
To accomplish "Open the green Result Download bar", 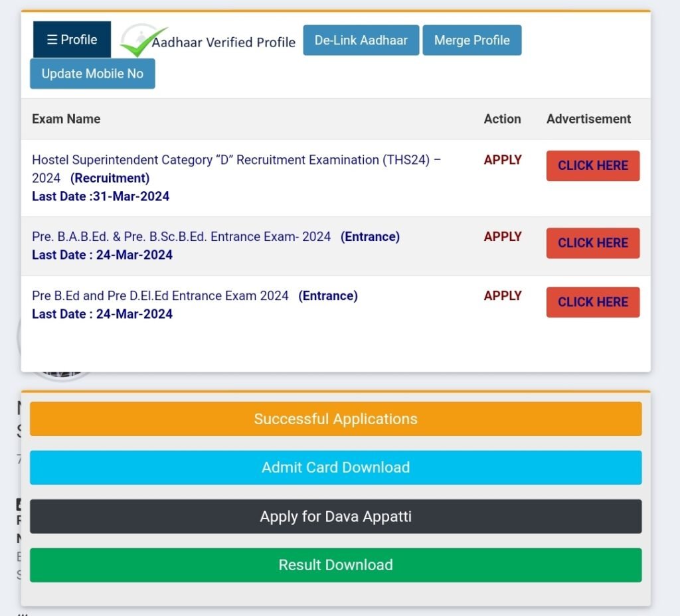I will [x=335, y=565].
